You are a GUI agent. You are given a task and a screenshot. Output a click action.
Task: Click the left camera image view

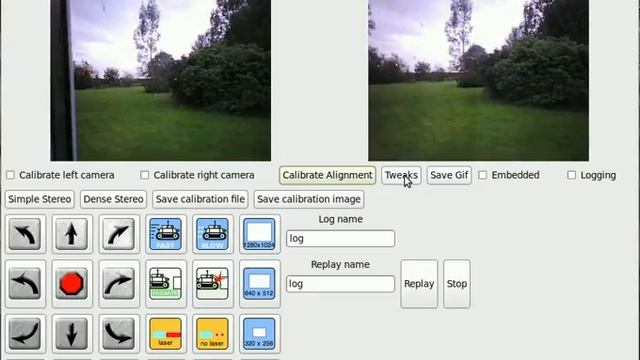[160, 80]
